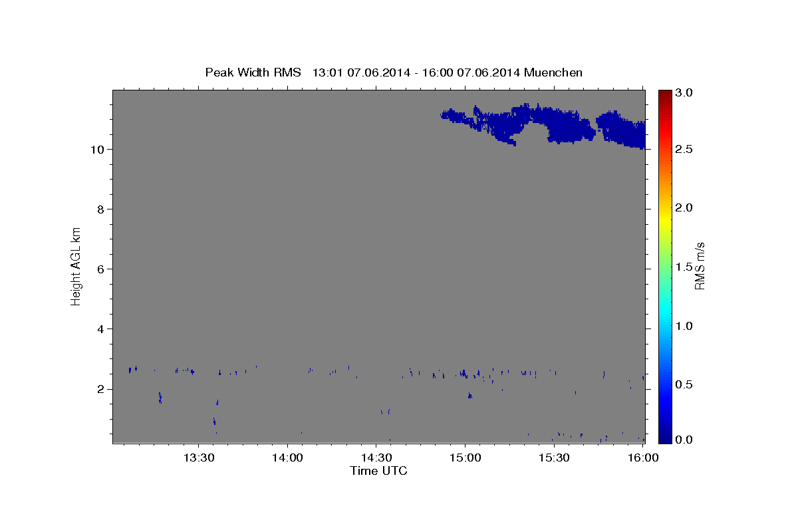Click the colorbar value 2.0
This screenshot has width=798, height=532.
tap(685, 207)
